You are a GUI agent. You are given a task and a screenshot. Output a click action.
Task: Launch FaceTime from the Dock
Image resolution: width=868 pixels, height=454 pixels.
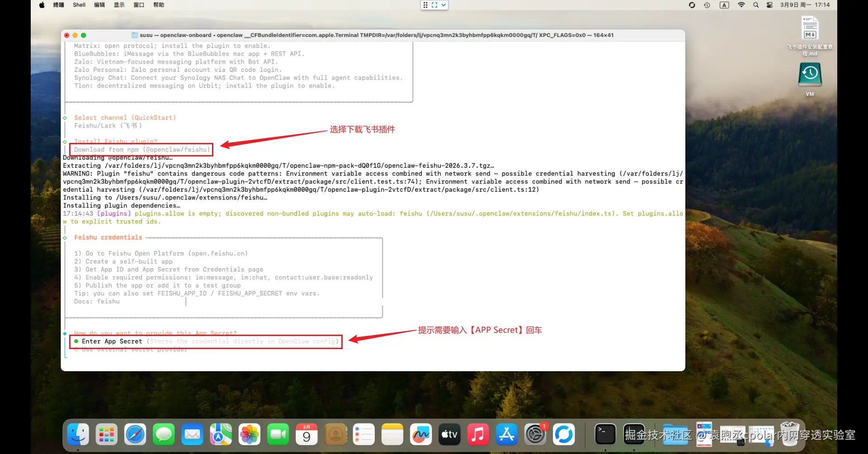(x=278, y=435)
